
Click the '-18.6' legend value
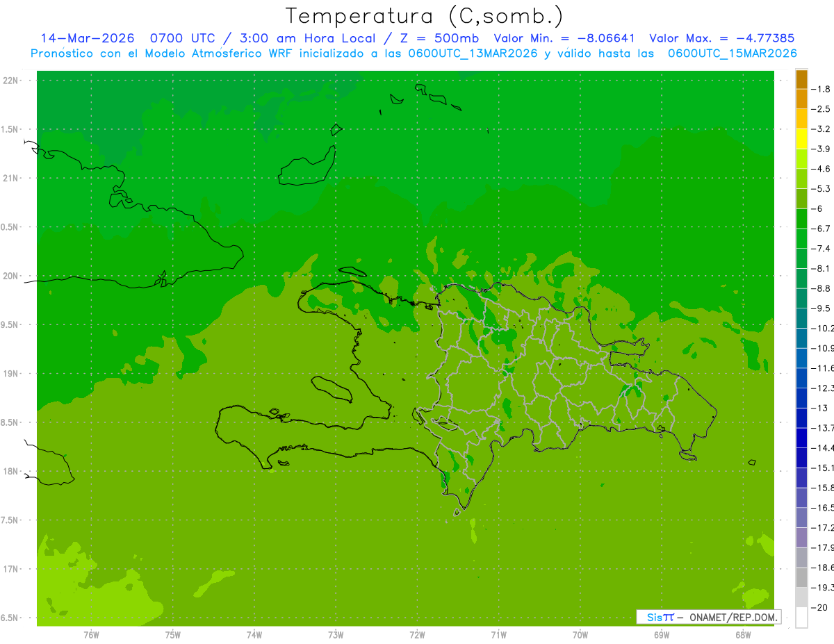coord(824,568)
